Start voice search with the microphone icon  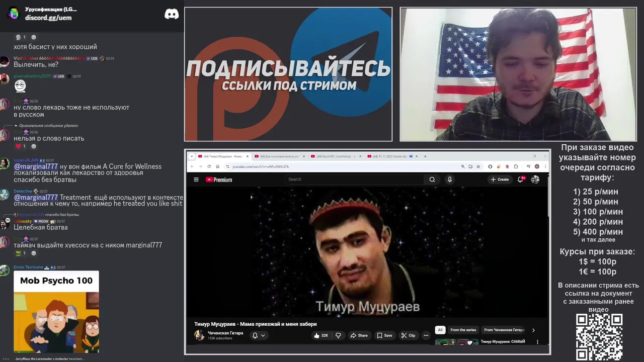(x=450, y=179)
